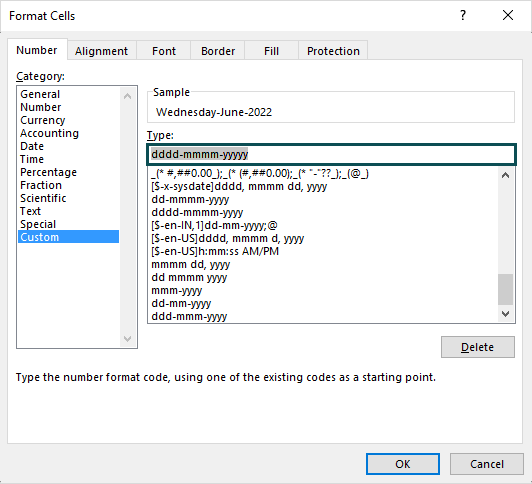Screen dimensions: 532x484
Task: Switch to the Alignment tab
Action: pos(101,51)
